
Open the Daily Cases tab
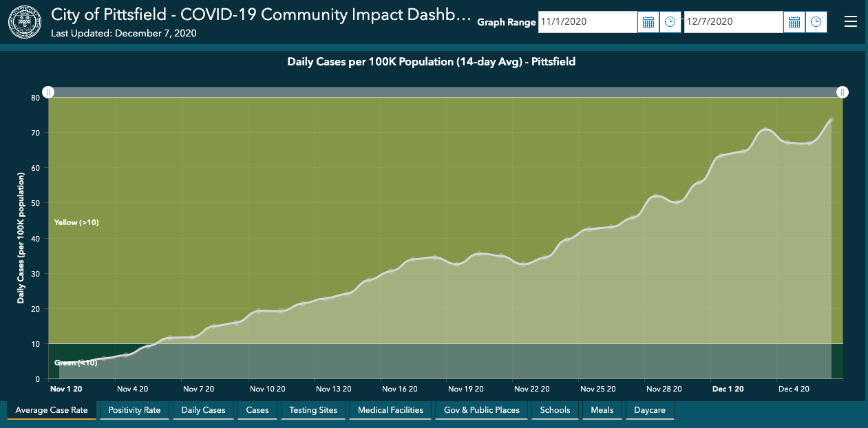(203, 410)
